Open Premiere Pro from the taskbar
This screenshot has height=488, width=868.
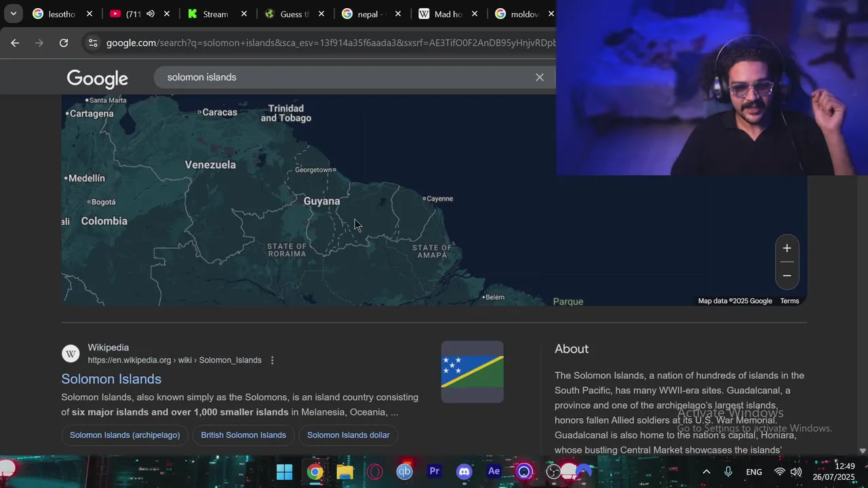click(x=435, y=472)
